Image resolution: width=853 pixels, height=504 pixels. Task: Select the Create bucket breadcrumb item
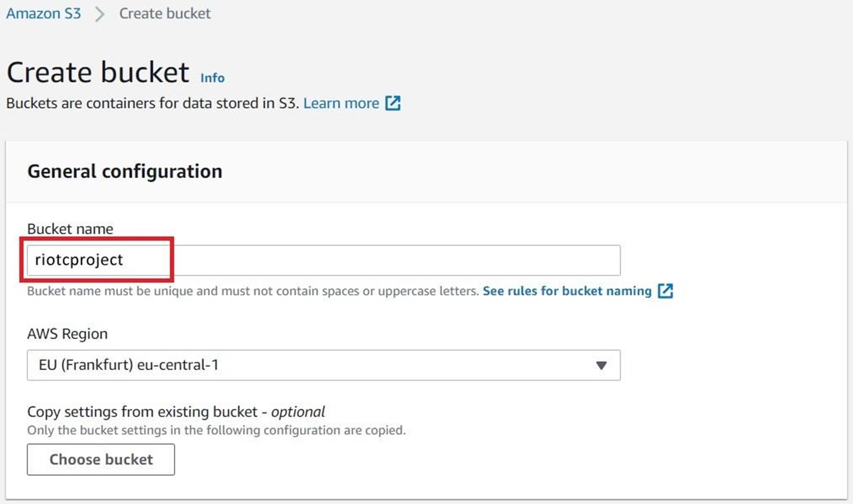[165, 14]
